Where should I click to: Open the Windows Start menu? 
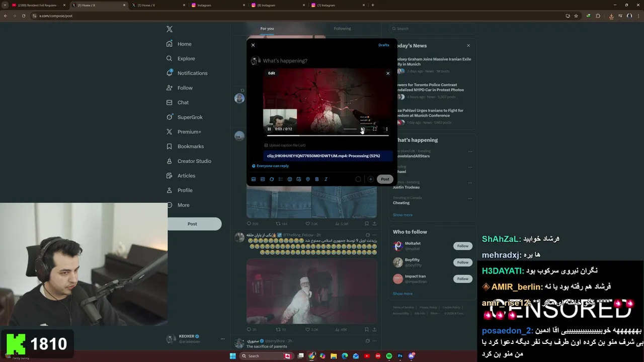232,356
